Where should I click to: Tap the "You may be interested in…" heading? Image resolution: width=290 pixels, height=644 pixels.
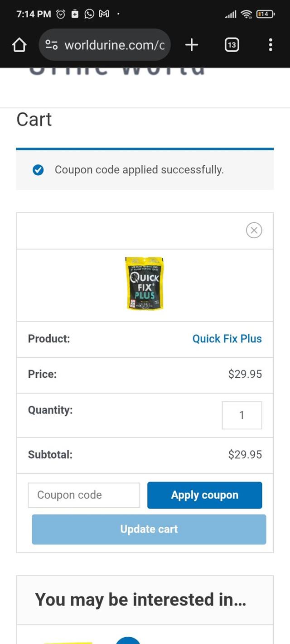[140, 600]
